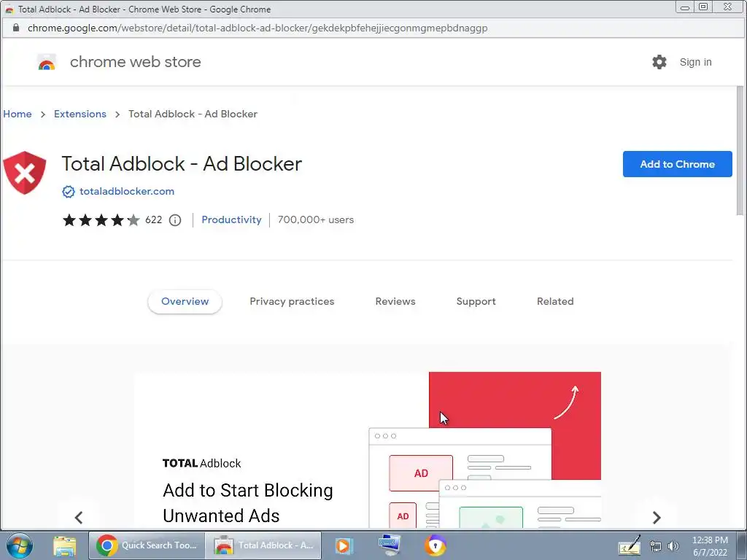Open File Explorer from the taskbar

(x=64, y=545)
